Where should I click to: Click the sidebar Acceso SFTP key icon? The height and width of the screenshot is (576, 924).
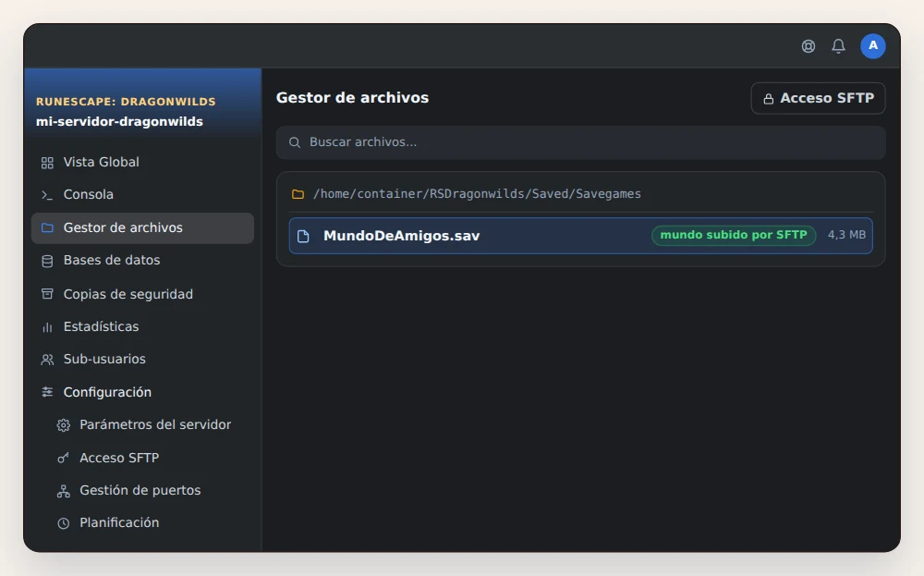pos(63,458)
